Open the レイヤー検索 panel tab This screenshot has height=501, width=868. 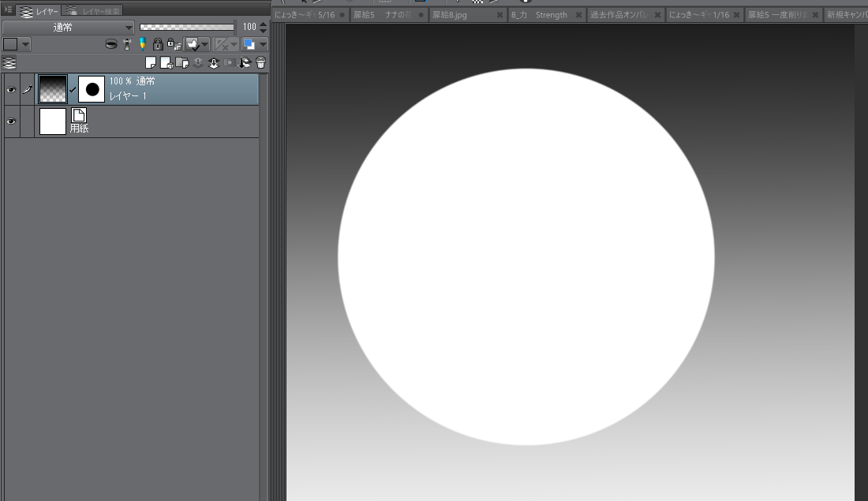(93, 11)
